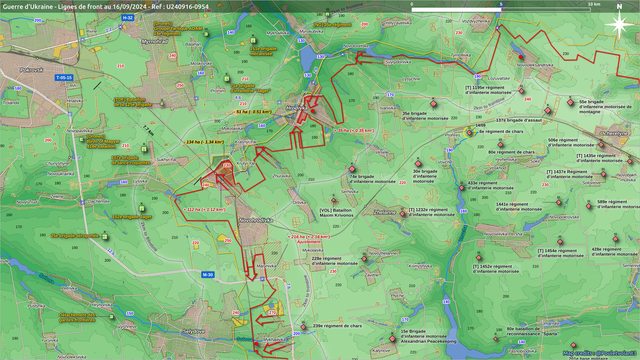Select the 228e régiment d'infanterie motorisée marker
Screen dimensions: 640x360
click(364, 259)
